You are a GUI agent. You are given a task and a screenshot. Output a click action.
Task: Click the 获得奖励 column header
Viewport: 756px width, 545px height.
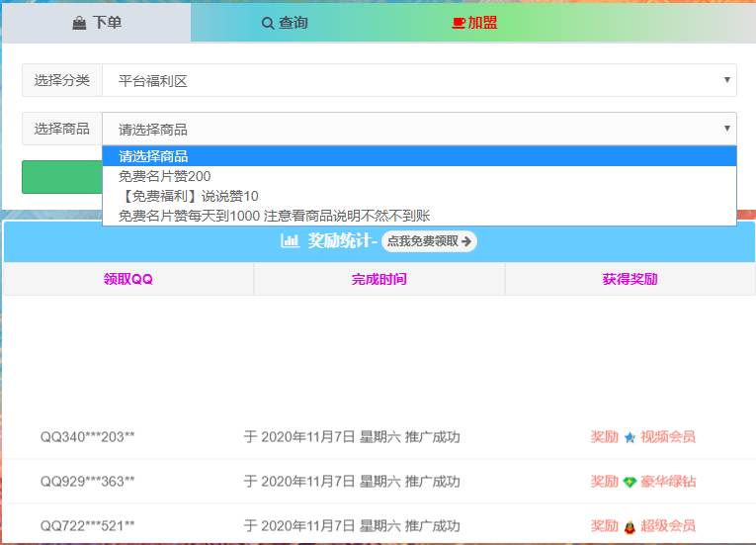(x=630, y=279)
